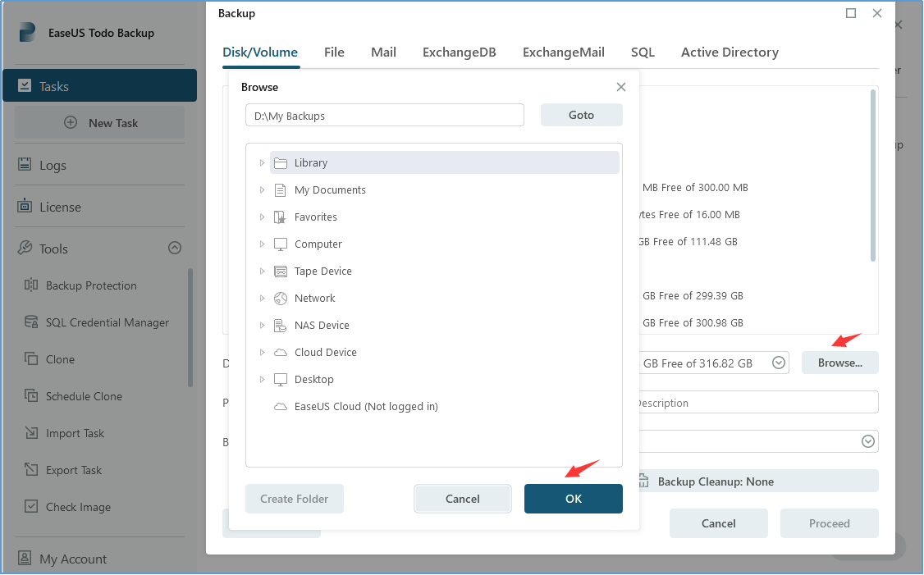
Task: Click the Logs icon in sidebar
Action: click(x=25, y=164)
